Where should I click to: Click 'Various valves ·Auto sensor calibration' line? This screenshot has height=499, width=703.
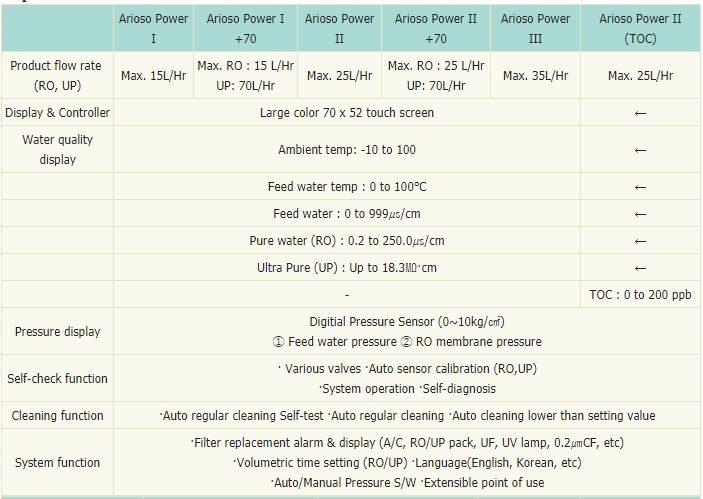pos(407,369)
